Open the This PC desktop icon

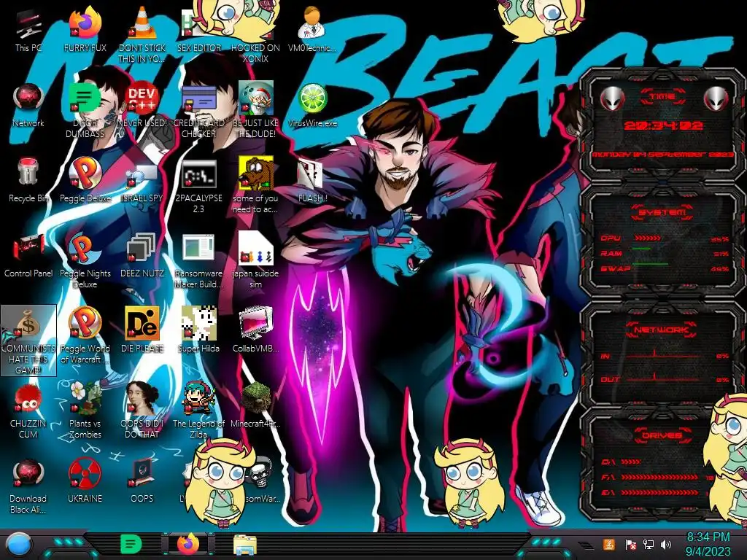click(x=28, y=30)
